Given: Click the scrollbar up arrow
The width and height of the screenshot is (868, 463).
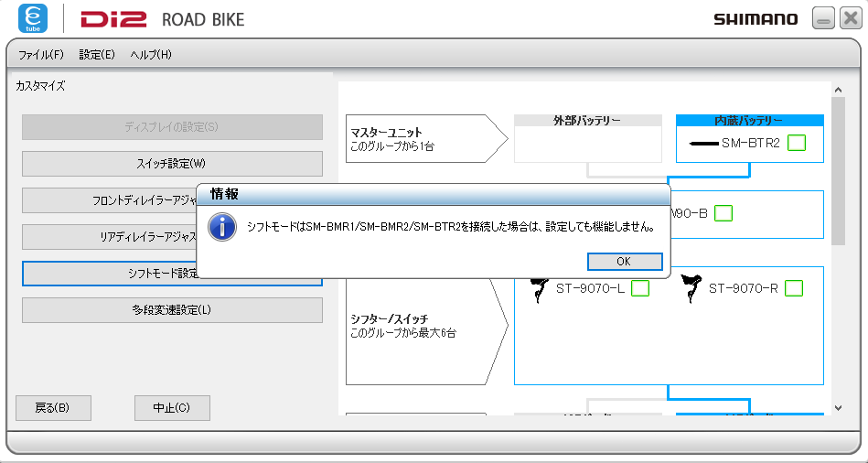Looking at the screenshot, I should click(838, 90).
